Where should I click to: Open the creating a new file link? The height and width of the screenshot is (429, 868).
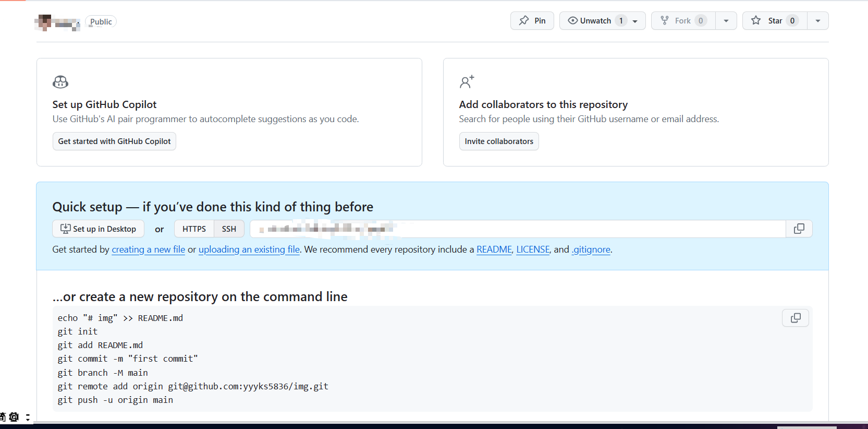[149, 249]
